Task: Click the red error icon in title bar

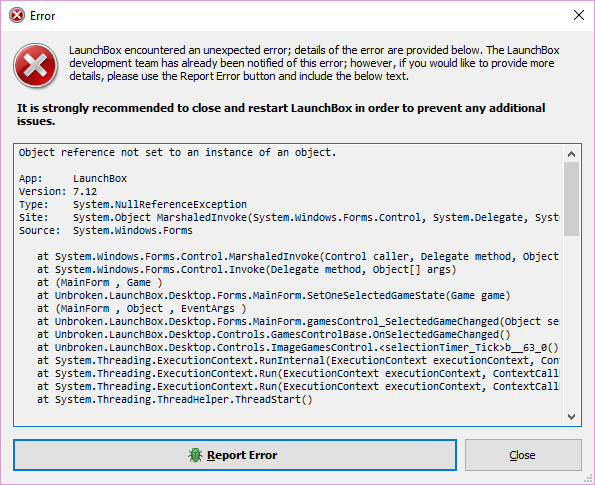Action: tap(17, 16)
